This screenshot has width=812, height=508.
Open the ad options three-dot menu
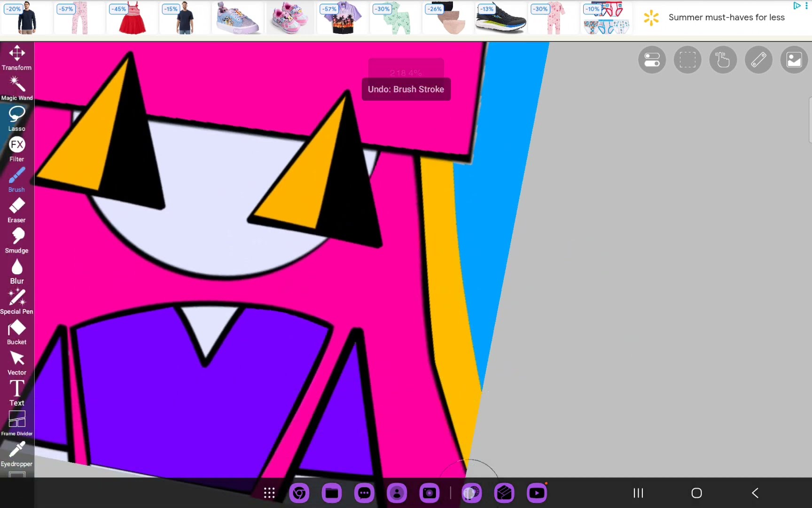806,6
